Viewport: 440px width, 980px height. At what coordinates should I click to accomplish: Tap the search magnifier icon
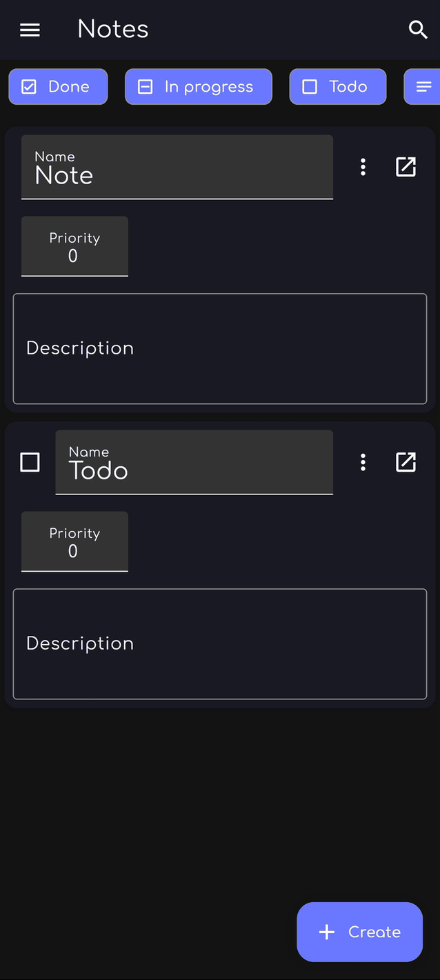418,30
